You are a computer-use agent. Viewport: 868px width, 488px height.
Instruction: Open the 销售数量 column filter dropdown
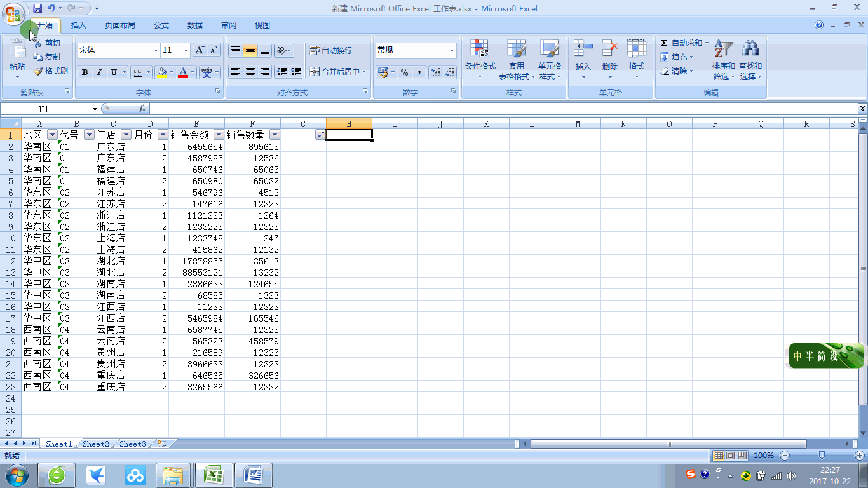pyautogui.click(x=275, y=135)
